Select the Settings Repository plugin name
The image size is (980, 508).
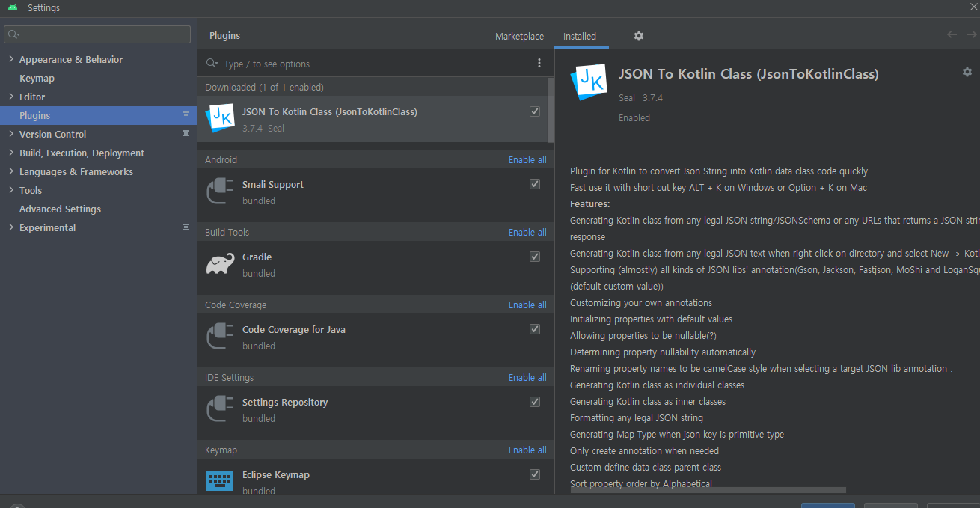pos(285,402)
